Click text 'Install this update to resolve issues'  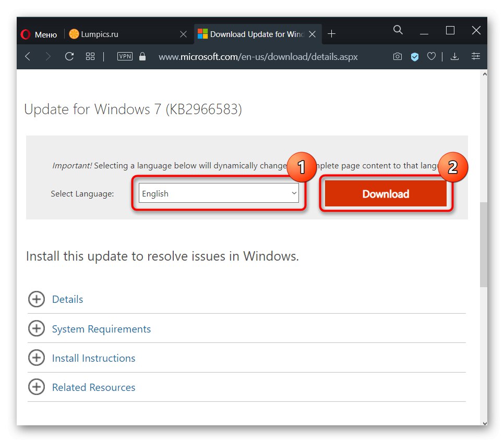pos(126,256)
